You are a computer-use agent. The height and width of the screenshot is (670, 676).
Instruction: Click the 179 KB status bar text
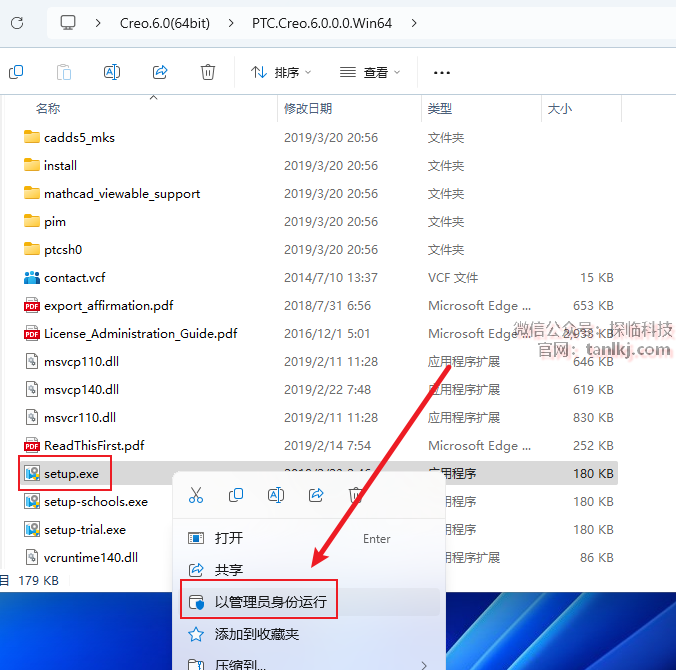pyautogui.click(x=38, y=580)
